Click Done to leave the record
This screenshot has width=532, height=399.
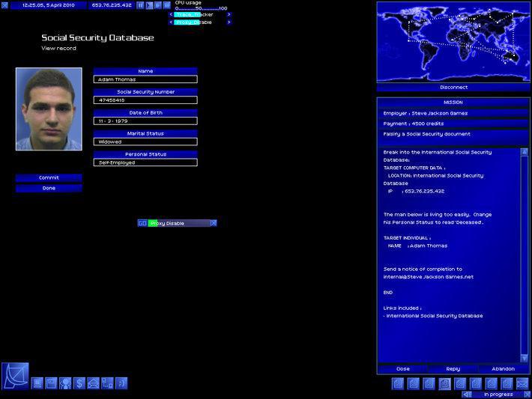click(49, 188)
